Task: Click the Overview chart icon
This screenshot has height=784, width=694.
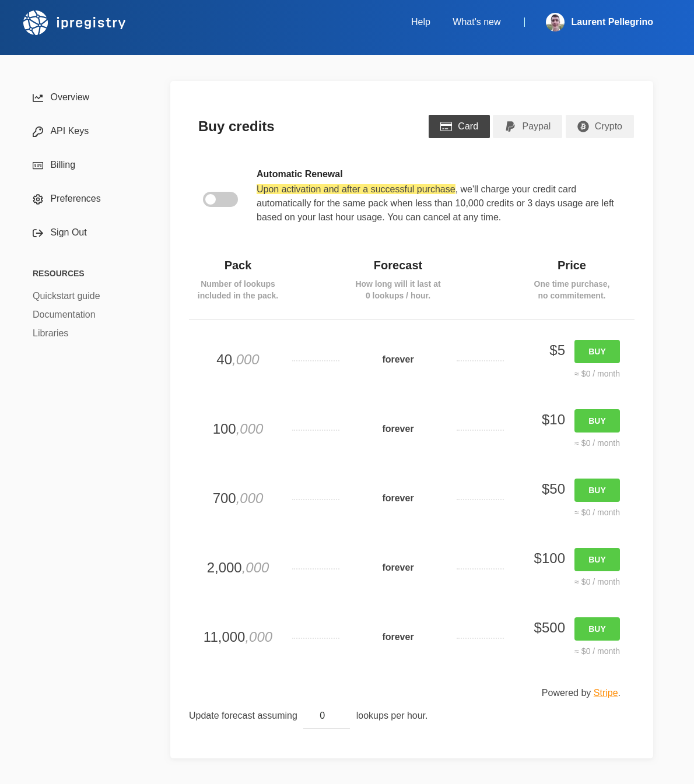Action: click(38, 98)
